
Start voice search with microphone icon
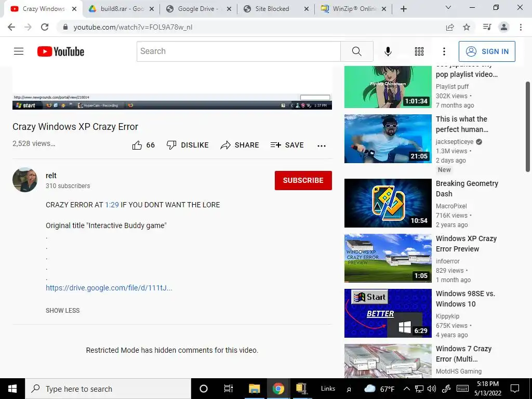click(388, 51)
